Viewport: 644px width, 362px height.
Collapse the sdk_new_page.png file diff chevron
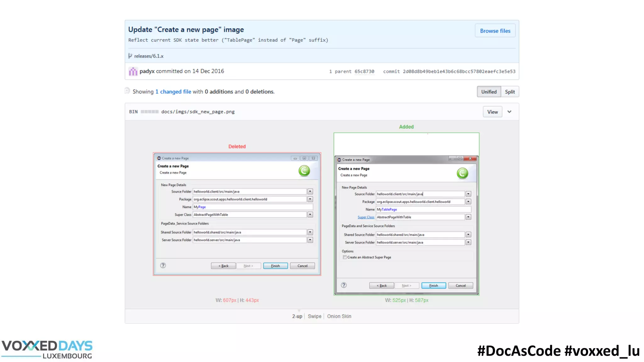[x=509, y=112]
